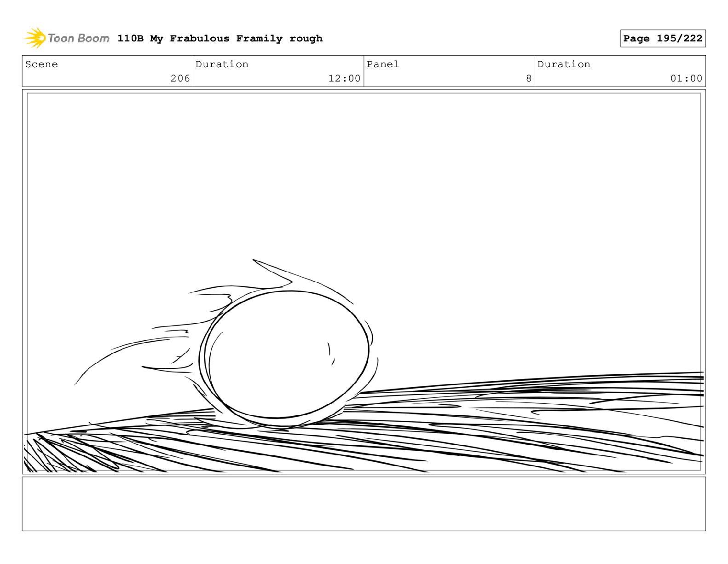
Task: Click the scene duration value '12:00'
Action: pyautogui.click(x=344, y=79)
